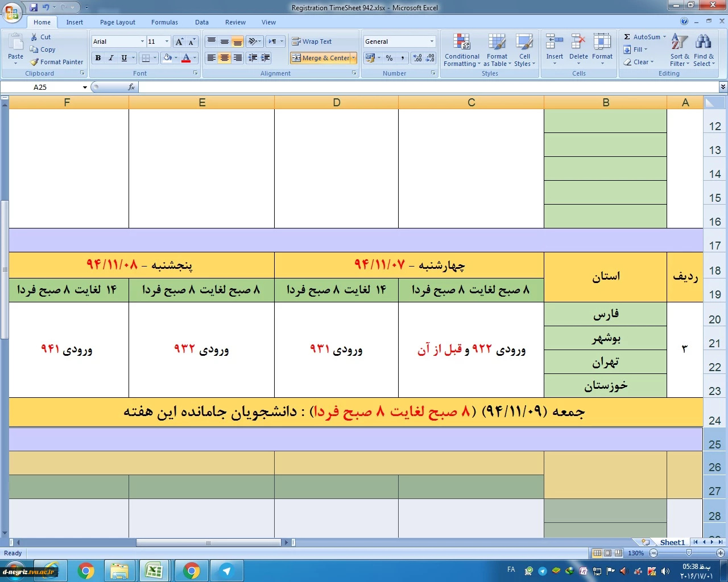Align text right

(237, 58)
